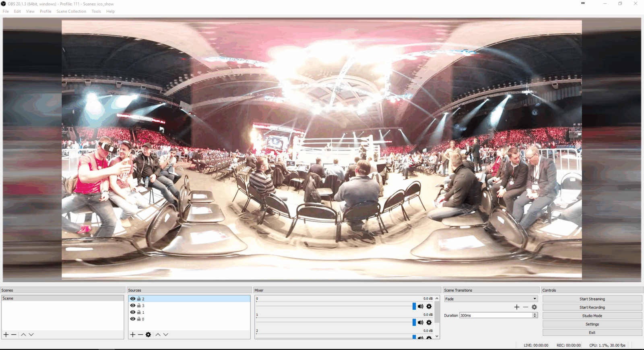Click the Start Streaming button
This screenshot has height=350, width=644.
click(x=592, y=299)
